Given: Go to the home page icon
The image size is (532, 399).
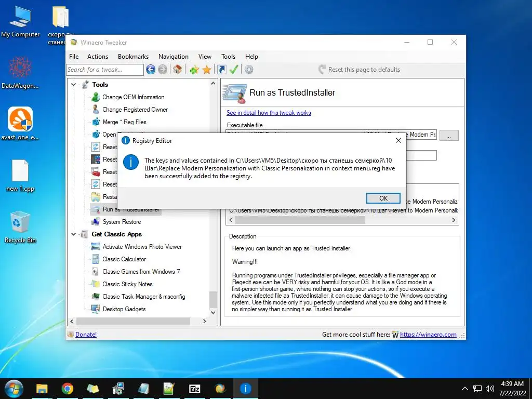Looking at the screenshot, I should click(x=177, y=70).
